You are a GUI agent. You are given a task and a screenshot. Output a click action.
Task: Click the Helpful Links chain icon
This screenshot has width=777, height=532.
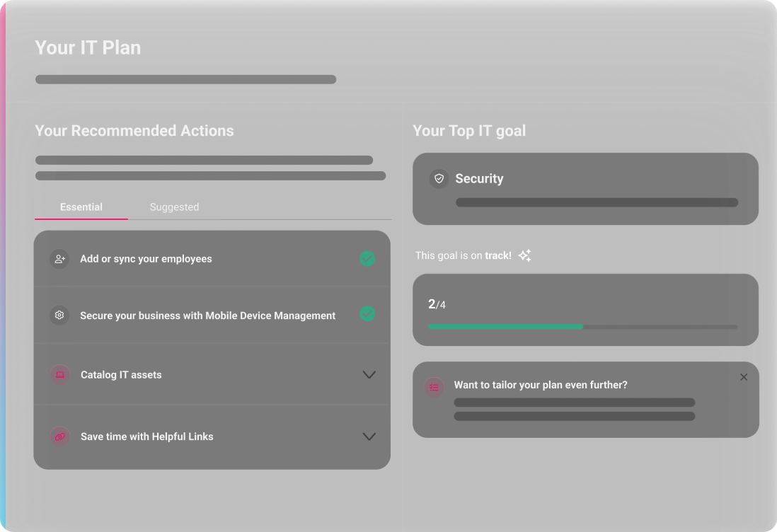59,436
